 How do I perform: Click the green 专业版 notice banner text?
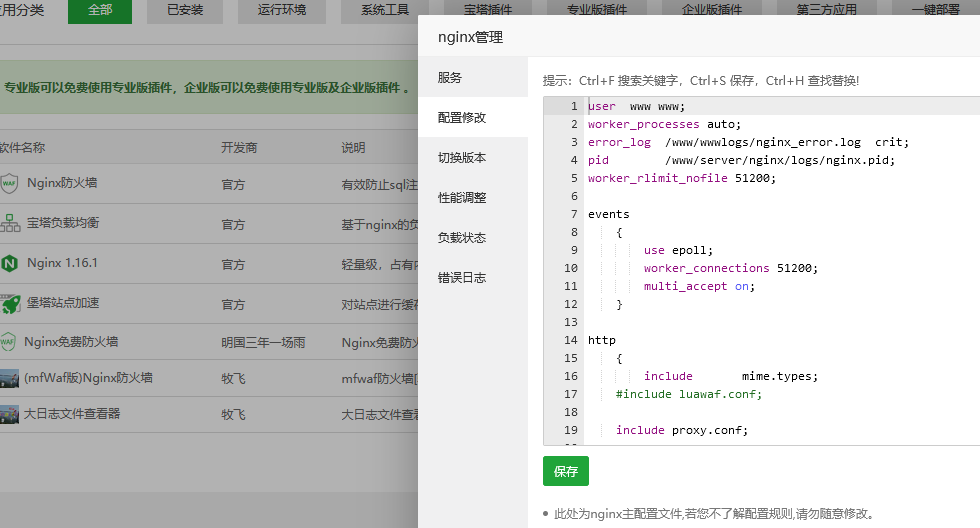tap(207, 87)
